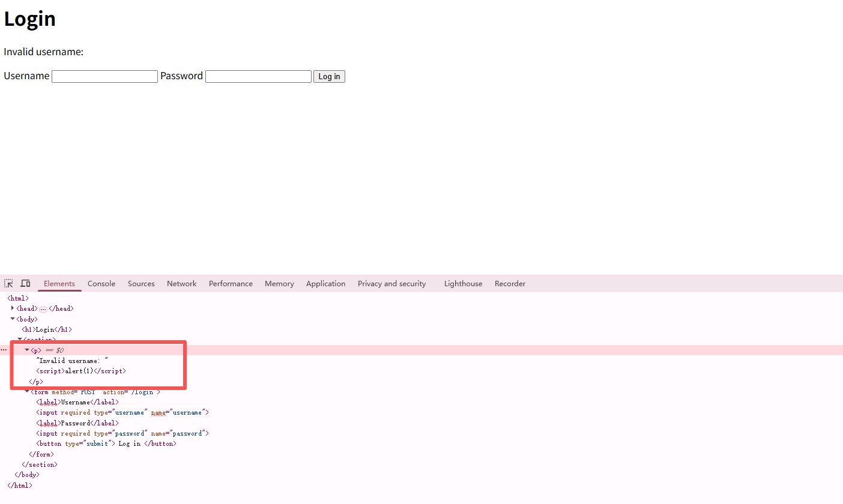Select the closing body tag line
This screenshot has height=504, width=843.
pos(27,475)
